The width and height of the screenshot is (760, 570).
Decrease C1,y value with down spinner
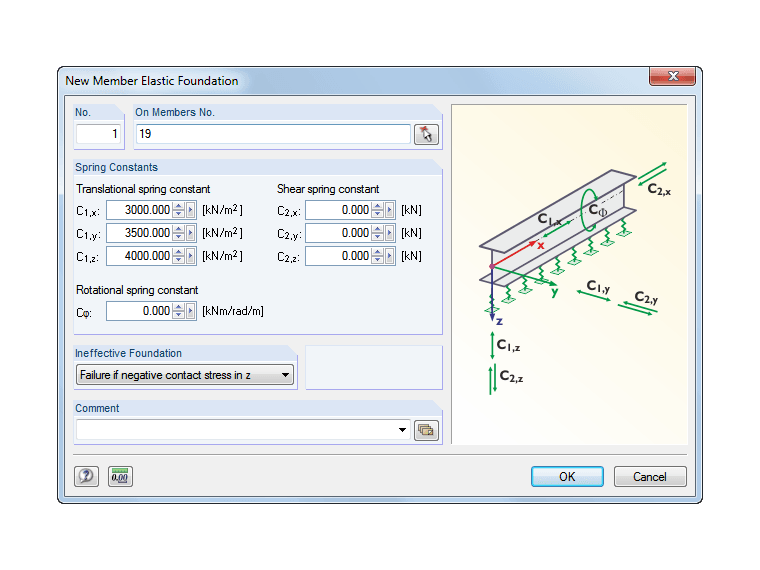tap(179, 238)
